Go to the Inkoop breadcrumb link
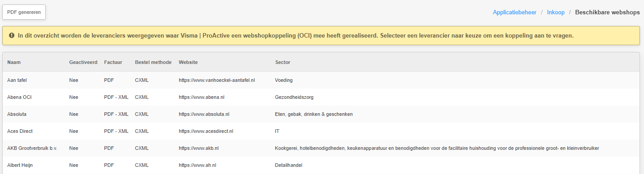Image resolution: width=644 pixels, height=174 pixels. click(556, 13)
